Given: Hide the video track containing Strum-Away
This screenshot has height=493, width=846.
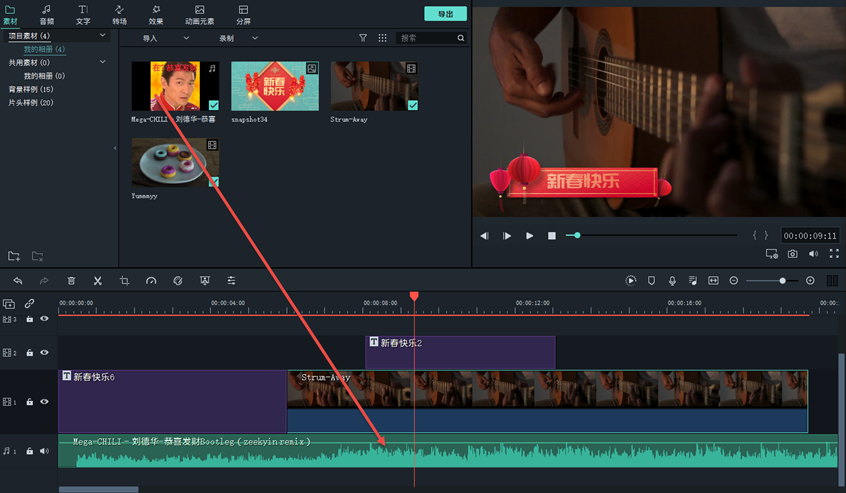Looking at the screenshot, I should click(44, 402).
